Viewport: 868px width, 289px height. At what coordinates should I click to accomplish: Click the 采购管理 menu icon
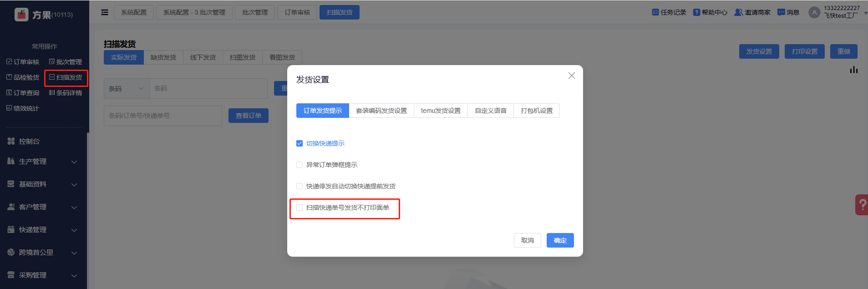pos(11,275)
